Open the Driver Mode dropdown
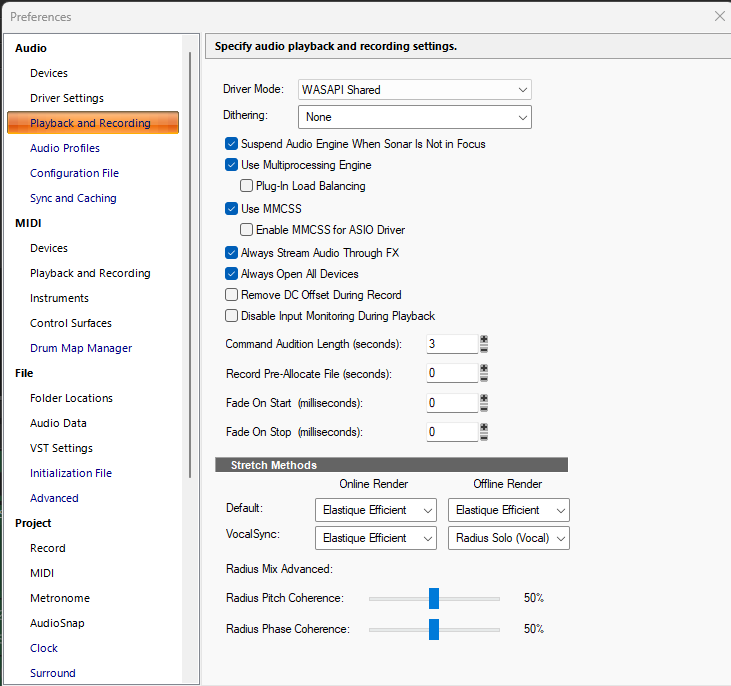The height and width of the screenshot is (686, 731). click(415, 90)
